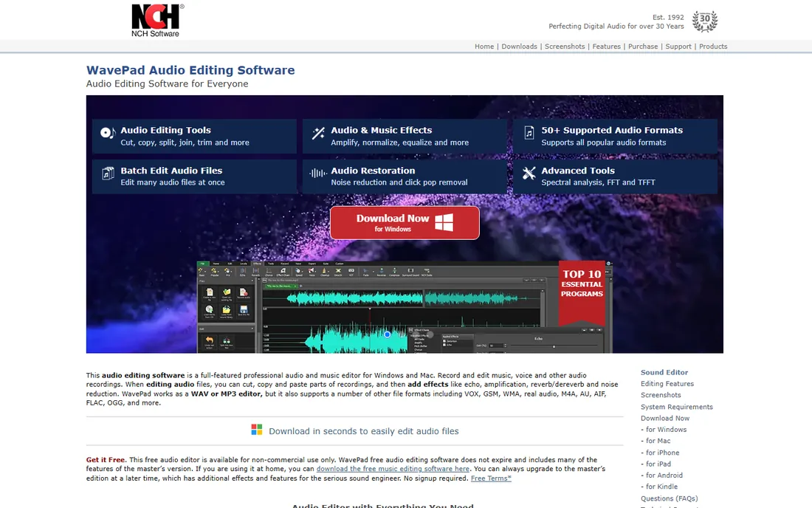This screenshot has width=812, height=508.
Task: Open the Products navigation link
Action: pyautogui.click(x=713, y=47)
